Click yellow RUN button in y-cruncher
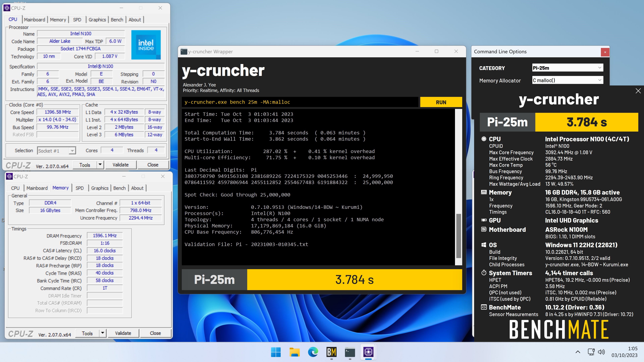Screen dimensions: 644x362 pyautogui.click(x=441, y=102)
